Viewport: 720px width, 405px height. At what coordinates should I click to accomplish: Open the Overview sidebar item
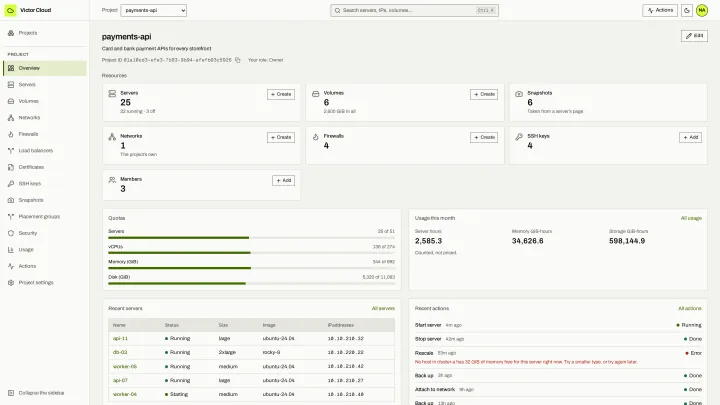[45, 68]
